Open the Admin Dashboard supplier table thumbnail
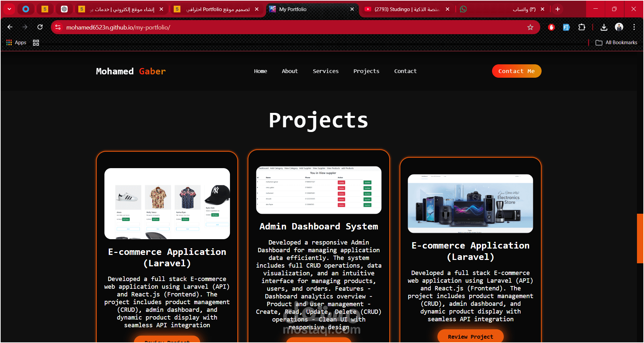Image resolution: width=644 pixels, height=343 pixels. pyautogui.click(x=319, y=190)
